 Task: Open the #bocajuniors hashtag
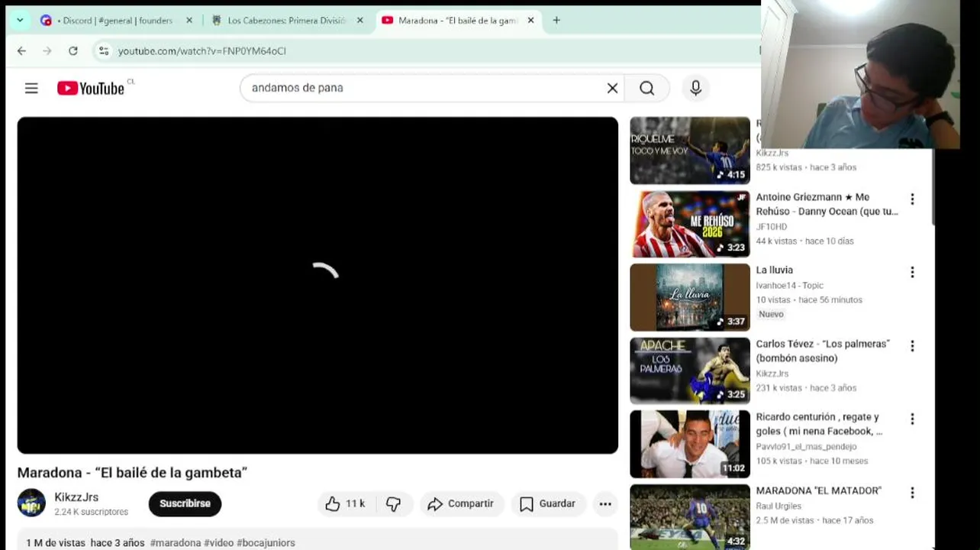(x=266, y=542)
